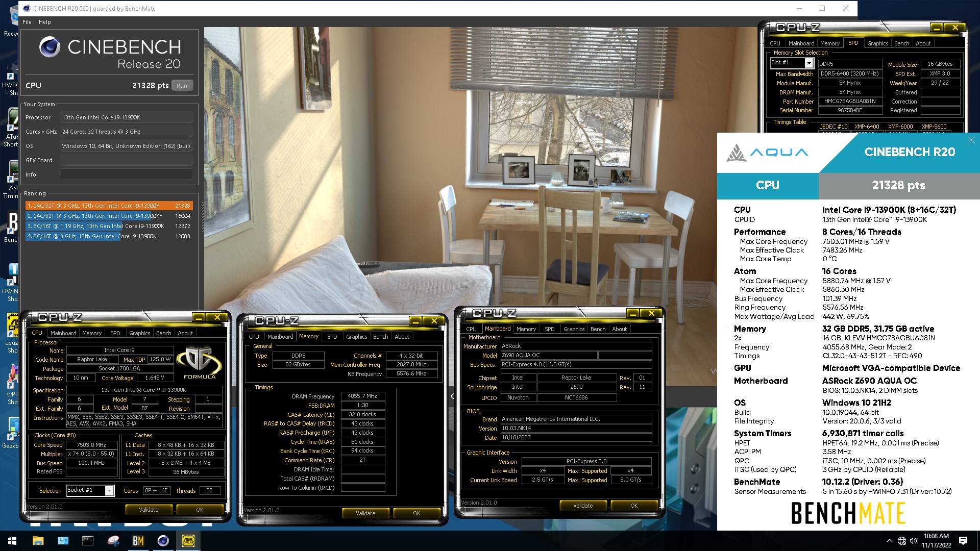Open Command Prompt from the taskbar
Viewport: 980px width, 551px height.
tap(88, 541)
